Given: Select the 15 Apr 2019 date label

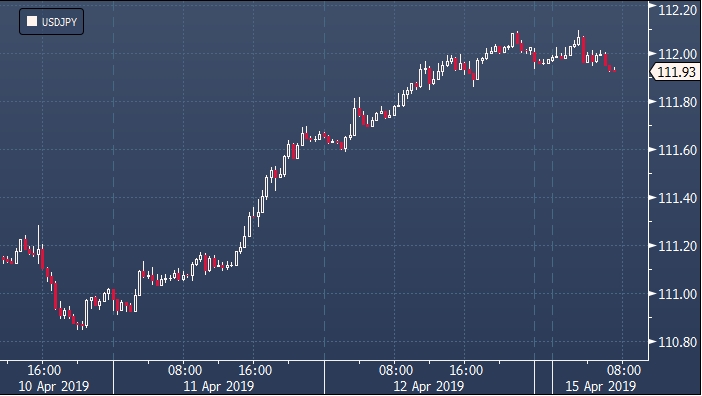Looking at the screenshot, I should tap(600, 386).
